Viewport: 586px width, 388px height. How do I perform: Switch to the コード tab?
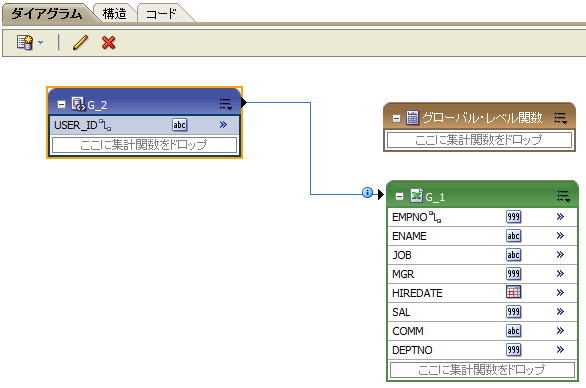point(161,14)
